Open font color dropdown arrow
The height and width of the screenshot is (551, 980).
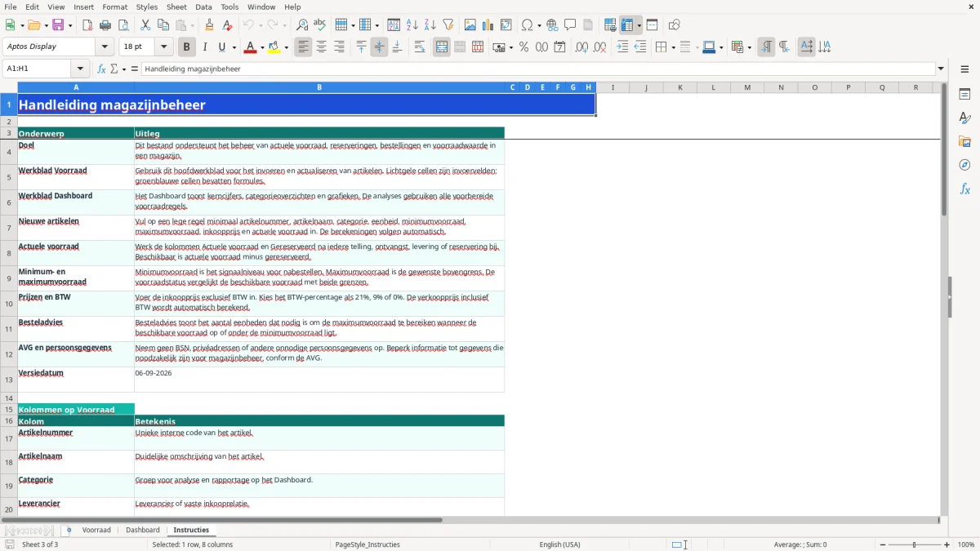(x=261, y=47)
